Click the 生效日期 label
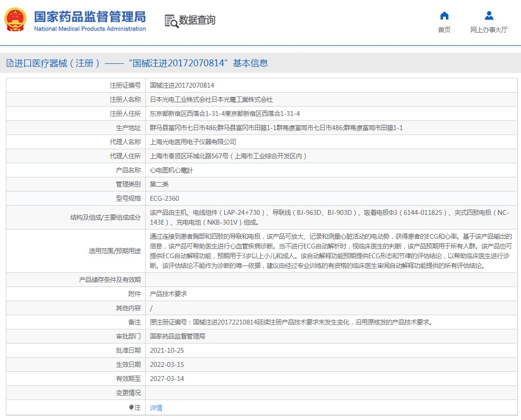The image size is (521, 420). (128, 364)
